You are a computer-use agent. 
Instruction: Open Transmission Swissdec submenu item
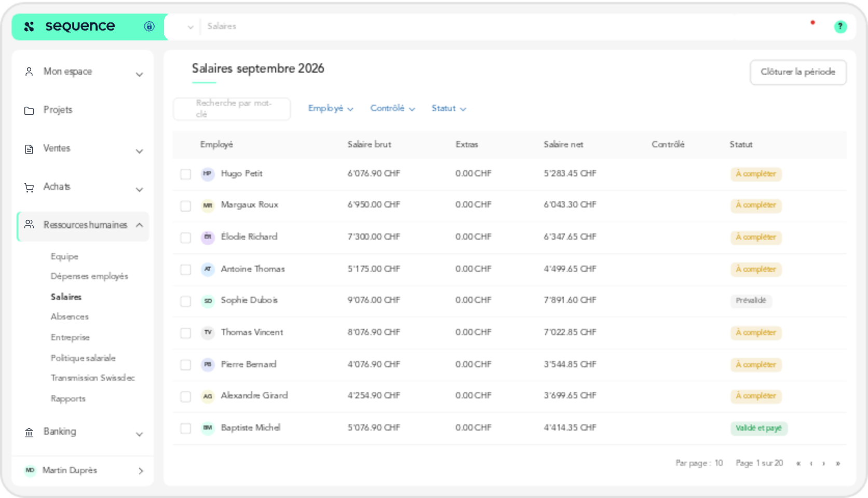(x=92, y=378)
